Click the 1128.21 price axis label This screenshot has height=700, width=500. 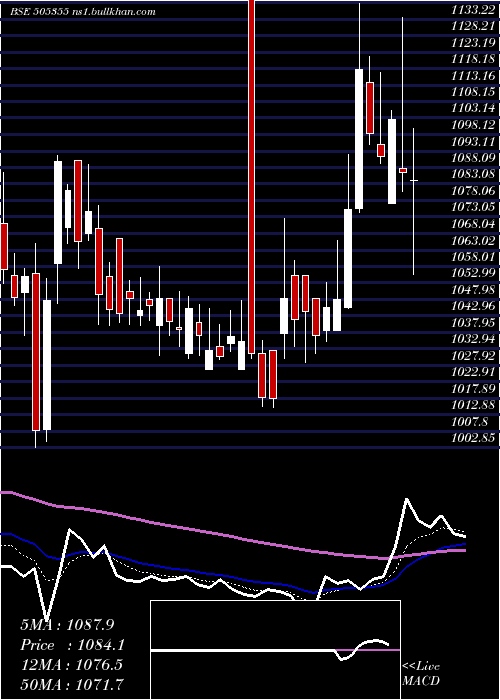[x=473, y=26]
